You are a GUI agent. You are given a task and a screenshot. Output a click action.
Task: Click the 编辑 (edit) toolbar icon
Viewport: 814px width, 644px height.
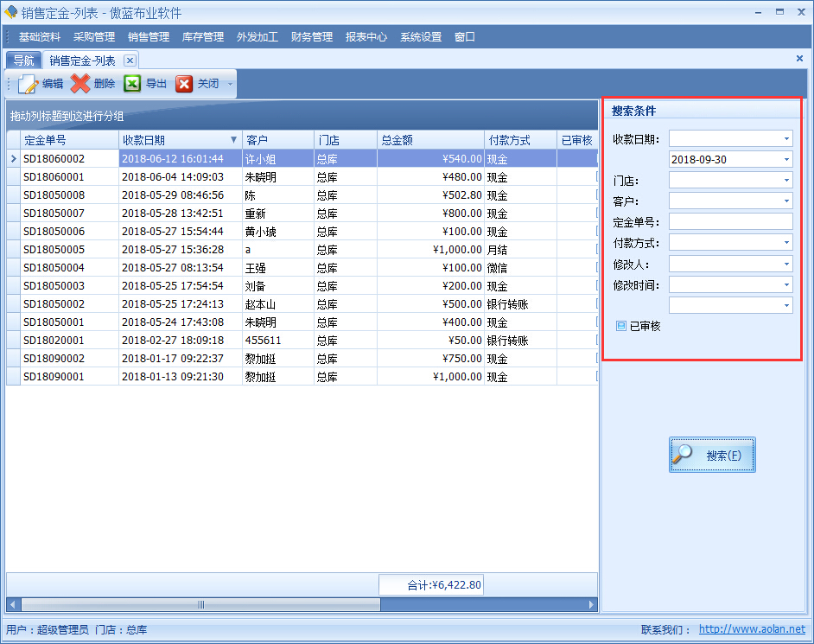26,84
